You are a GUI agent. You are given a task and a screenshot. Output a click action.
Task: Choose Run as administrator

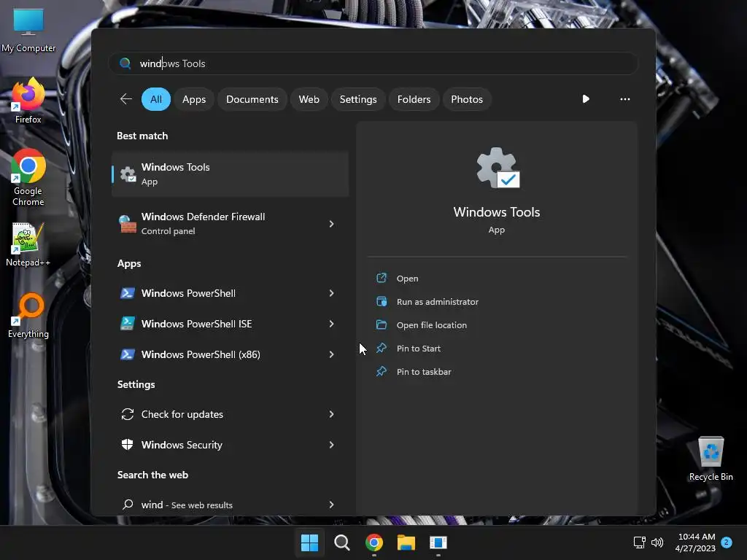[438, 301]
